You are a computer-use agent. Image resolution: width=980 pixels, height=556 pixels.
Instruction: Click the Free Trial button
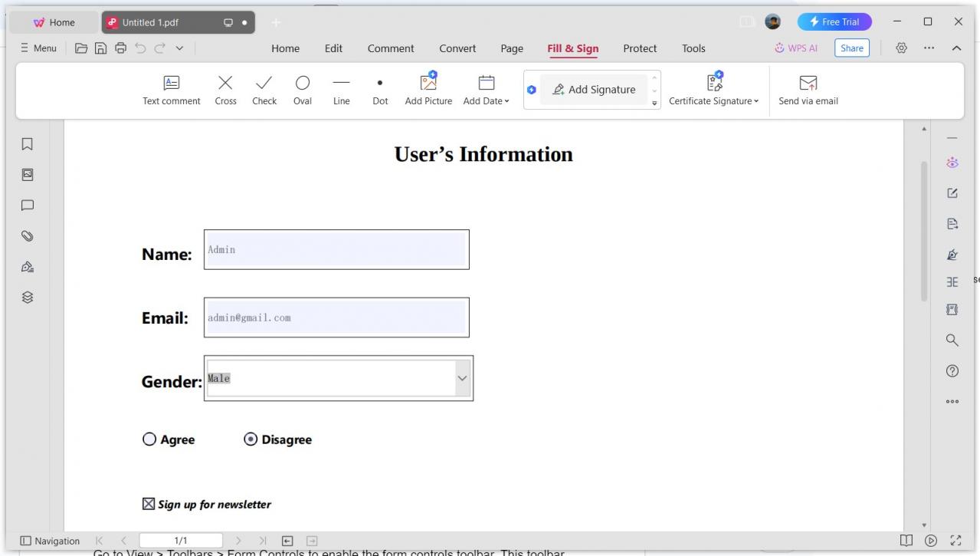click(834, 21)
